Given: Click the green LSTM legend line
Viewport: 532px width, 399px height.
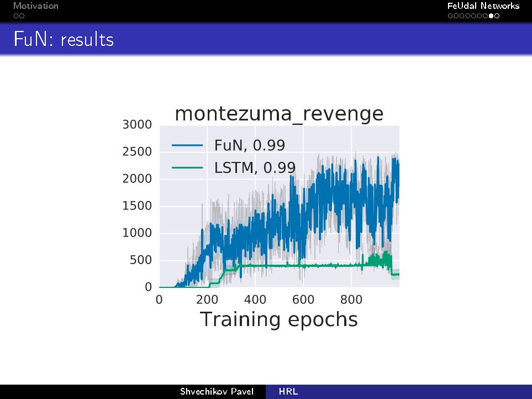Looking at the screenshot, I should tap(187, 167).
